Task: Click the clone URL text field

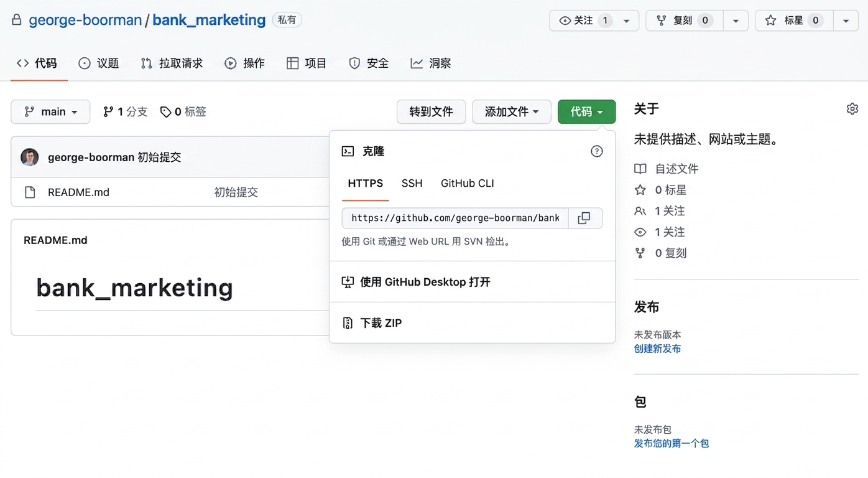Action: point(455,218)
